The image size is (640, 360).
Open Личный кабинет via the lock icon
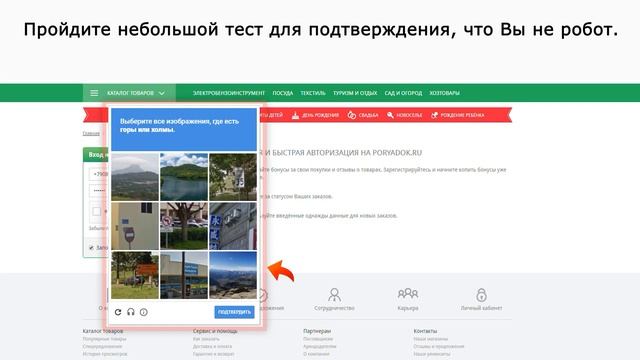pyautogui.click(x=481, y=294)
